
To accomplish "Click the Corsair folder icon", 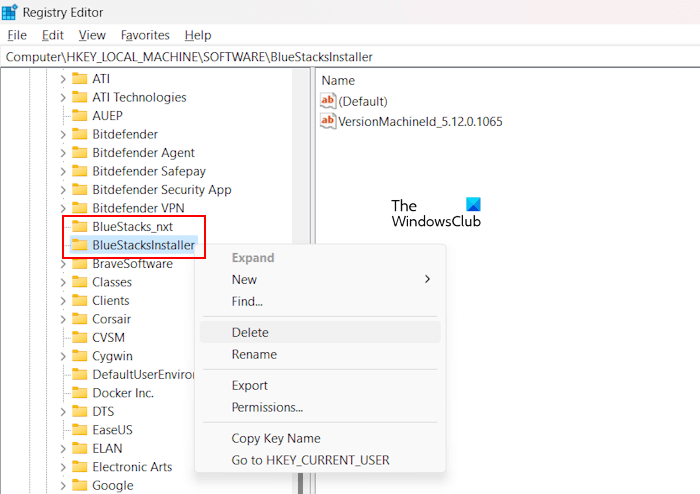I will 79,319.
